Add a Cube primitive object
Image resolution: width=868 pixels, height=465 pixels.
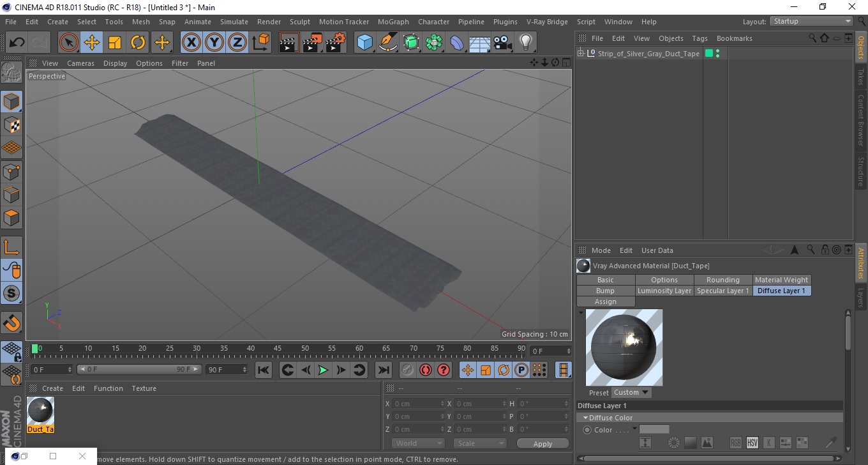coord(364,43)
